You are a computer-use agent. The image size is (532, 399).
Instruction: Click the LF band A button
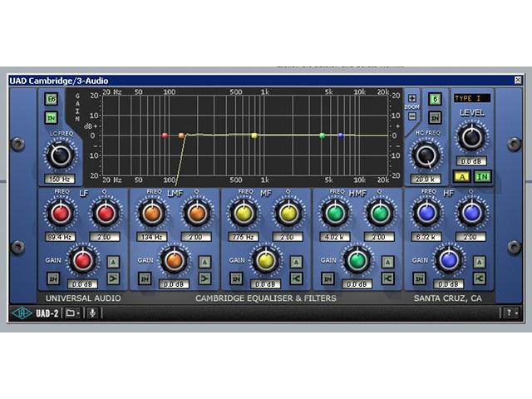click(113, 262)
